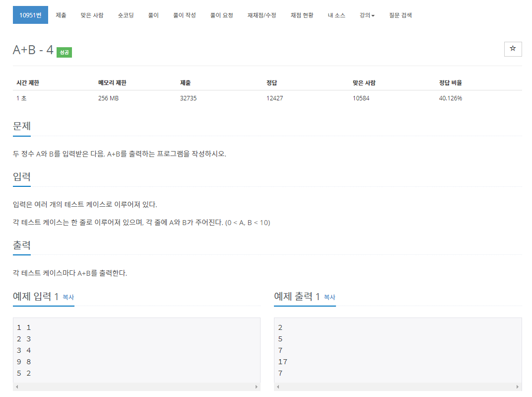Click the 예제 출력 1 heading
Image resolution: width=532 pixels, height=397 pixels.
pos(297,297)
